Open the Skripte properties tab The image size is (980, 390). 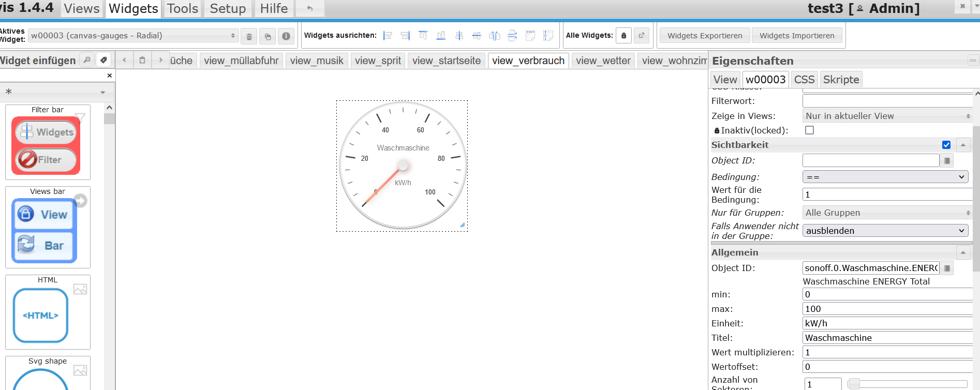coord(841,80)
